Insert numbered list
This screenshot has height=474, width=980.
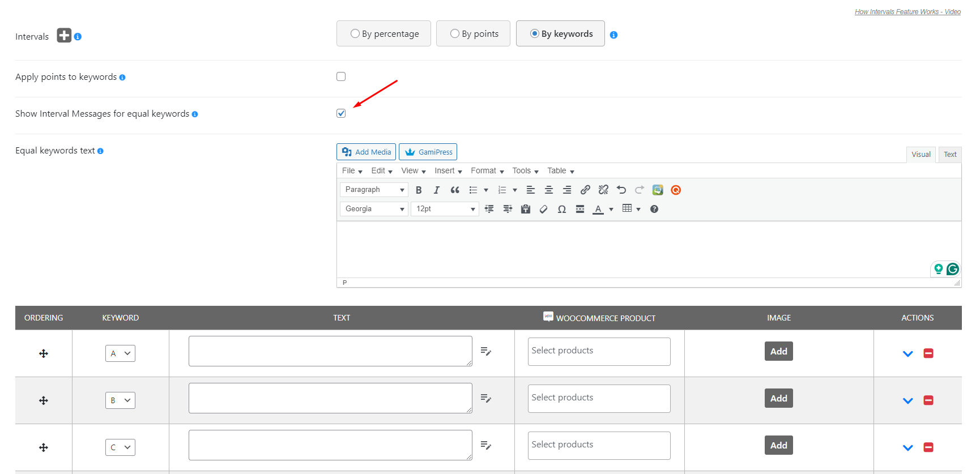(x=502, y=190)
